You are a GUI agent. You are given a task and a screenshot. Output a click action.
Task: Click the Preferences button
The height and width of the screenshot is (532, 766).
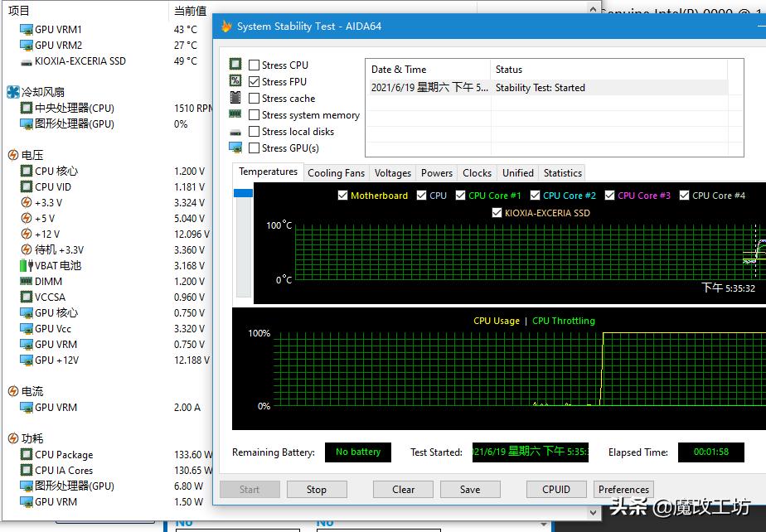tap(623, 490)
